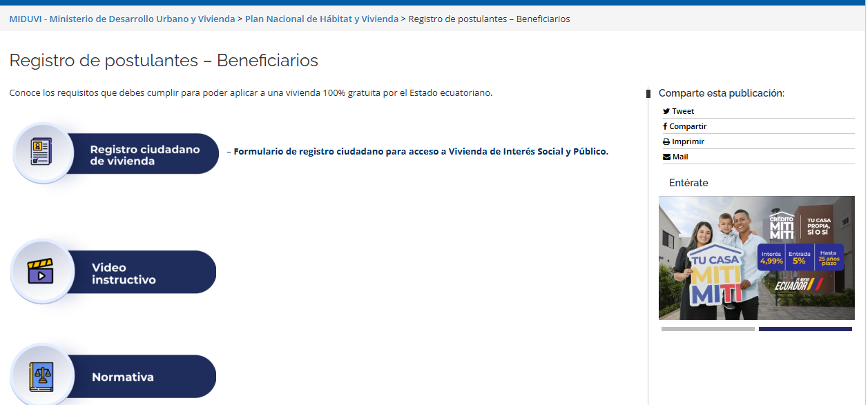Select the 'Compartir' share text link
Screen dimensions: 868x405
click(x=688, y=126)
